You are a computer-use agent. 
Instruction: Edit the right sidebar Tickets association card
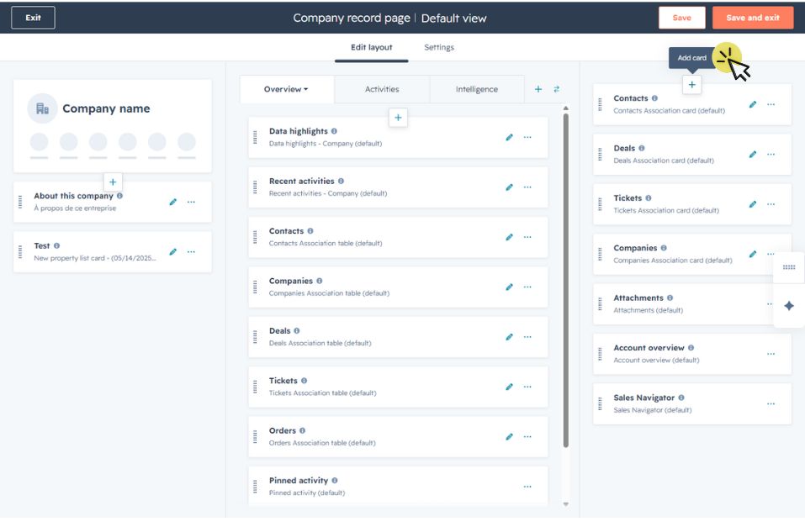tap(753, 204)
